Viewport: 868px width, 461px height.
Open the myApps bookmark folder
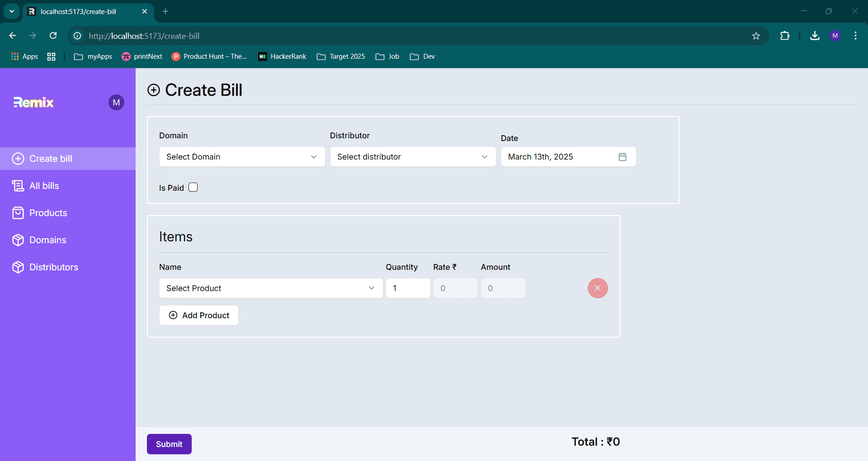pos(93,56)
